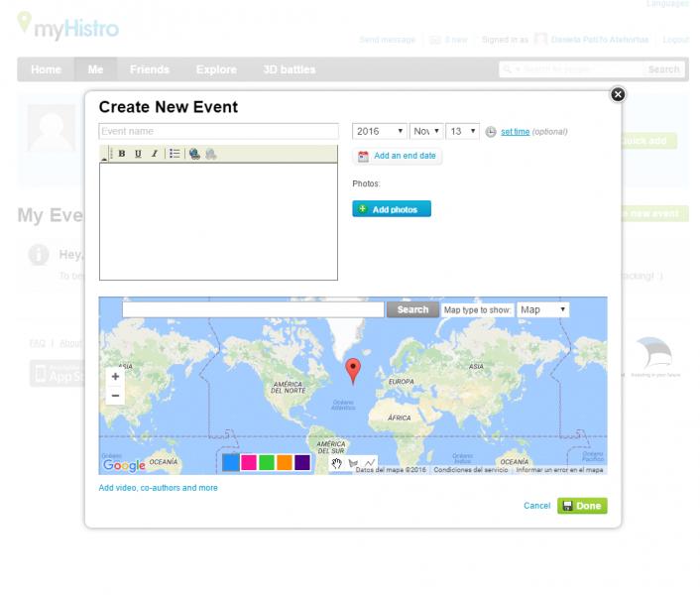Zoom out on the map

pos(115,396)
